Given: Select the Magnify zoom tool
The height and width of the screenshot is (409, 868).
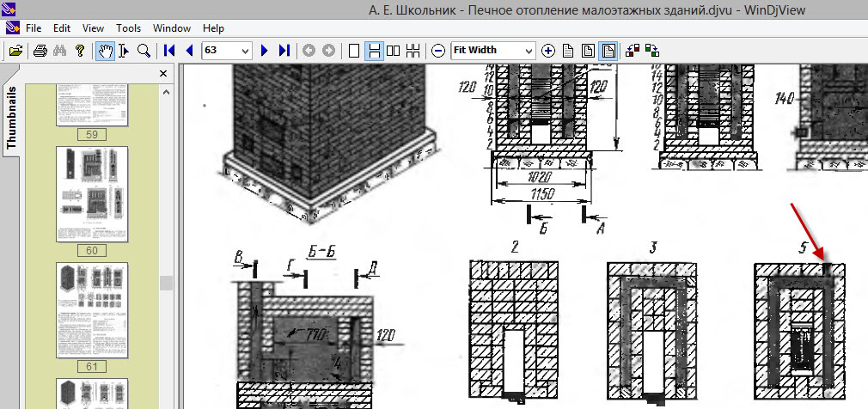Looking at the screenshot, I should click(144, 51).
